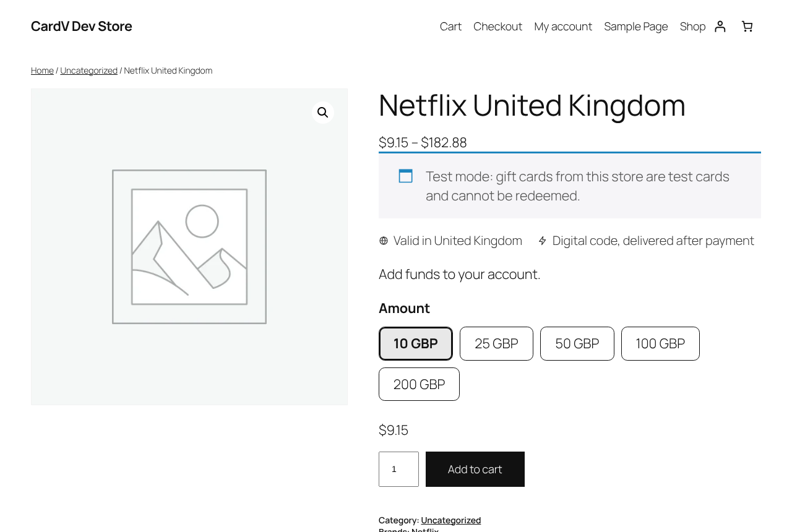Open the shopping cart icon in header

click(x=747, y=26)
